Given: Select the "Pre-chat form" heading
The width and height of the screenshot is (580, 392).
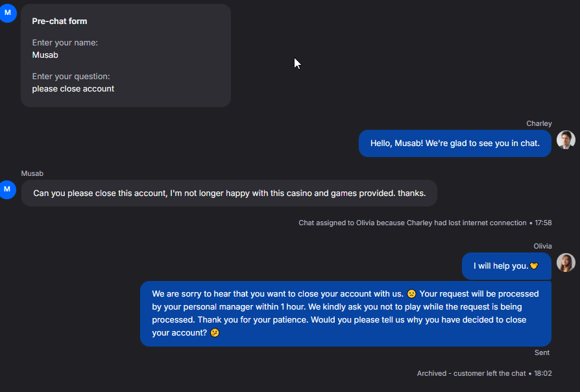Looking at the screenshot, I should pyautogui.click(x=60, y=21).
